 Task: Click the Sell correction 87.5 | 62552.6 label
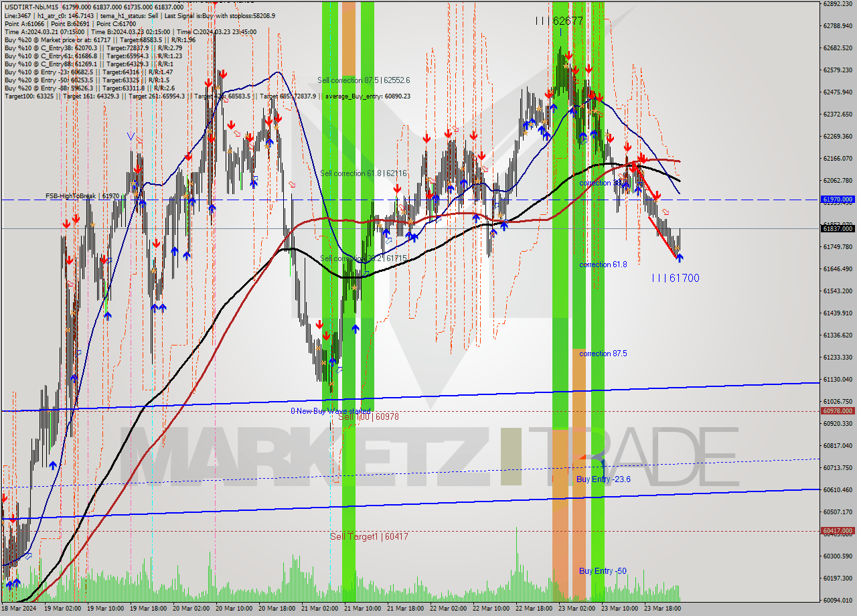(x=364, y=80)
